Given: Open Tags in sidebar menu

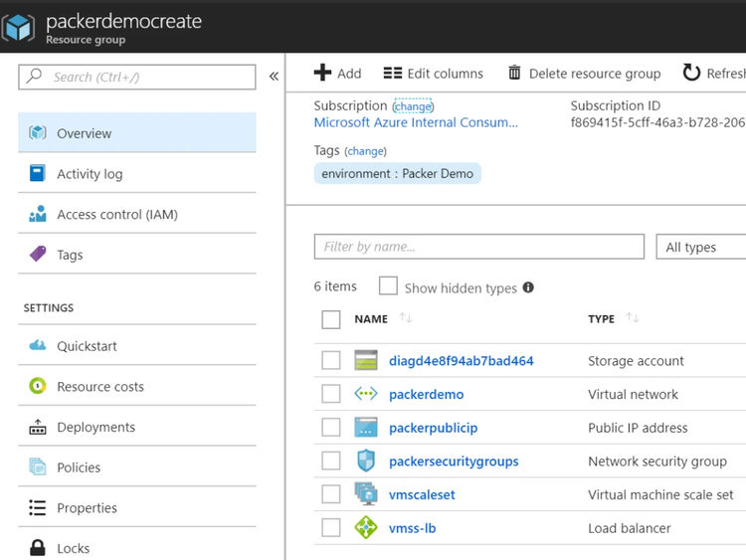Looking at the screenshot, I should point(137,254).
